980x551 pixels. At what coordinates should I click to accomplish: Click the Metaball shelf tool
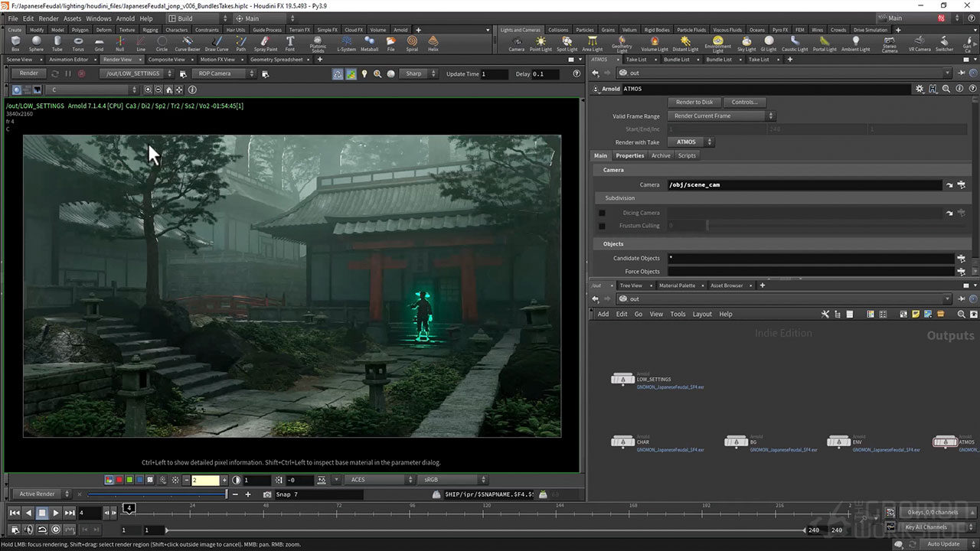[369, 43]
